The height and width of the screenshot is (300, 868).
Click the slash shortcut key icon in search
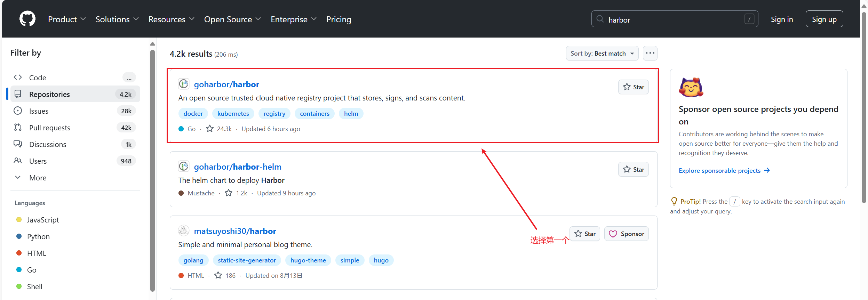click(x=749, y=19)
